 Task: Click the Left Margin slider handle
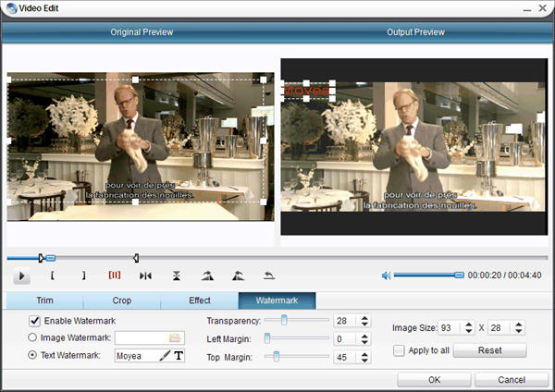click(267, 338)
